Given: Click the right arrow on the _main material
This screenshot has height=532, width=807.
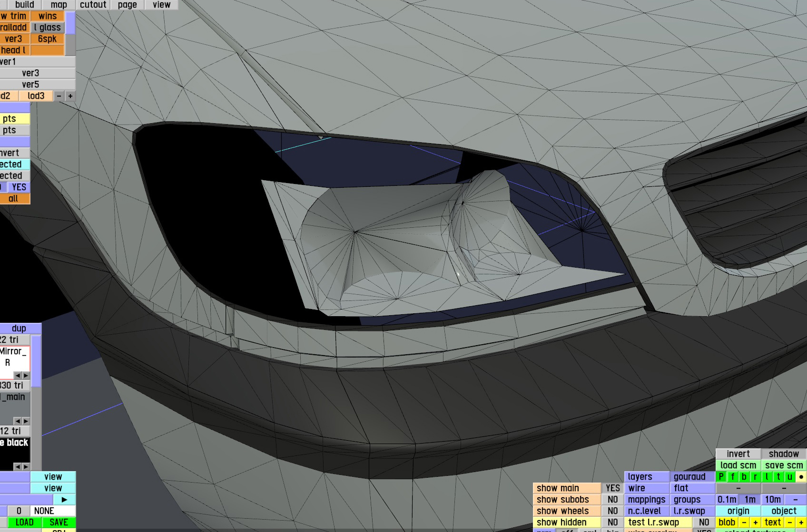Looking at the screenshot, I should point(26,421).
